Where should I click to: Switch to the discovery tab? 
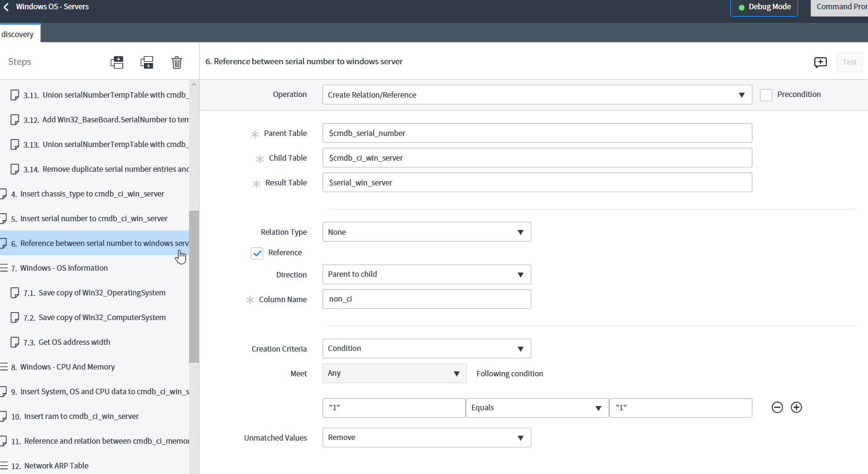click(x=19, y=34)
